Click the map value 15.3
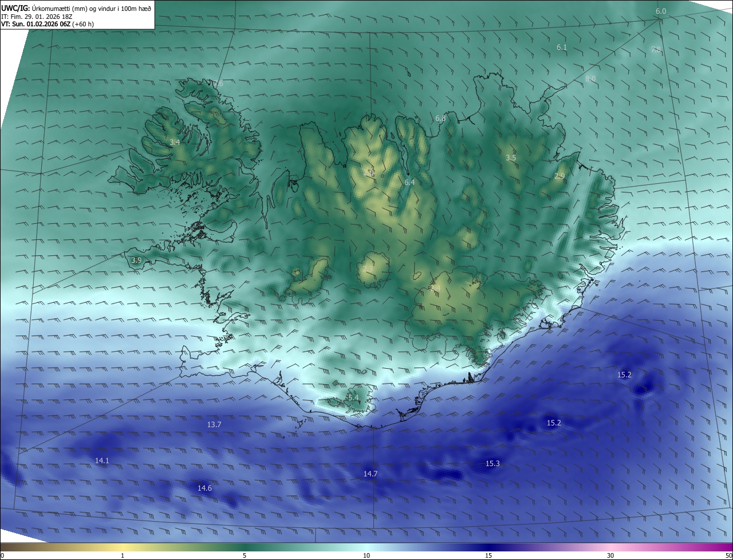 492,464
